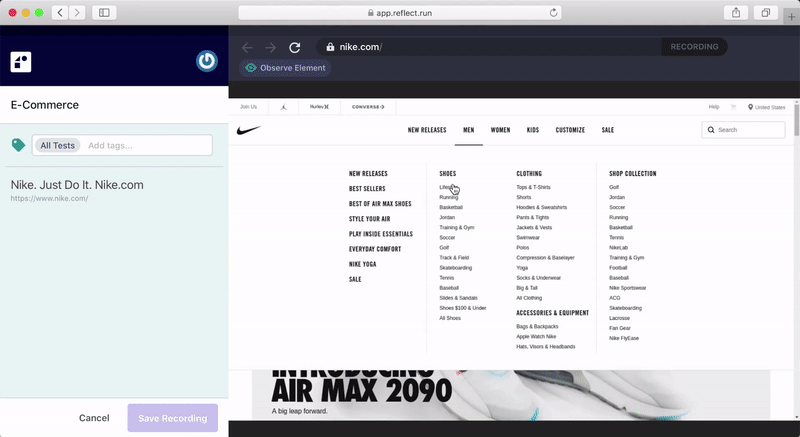The image size is (800, 437).
Task: Click the RECORDING status button
Action: click(x=694, y=47)
